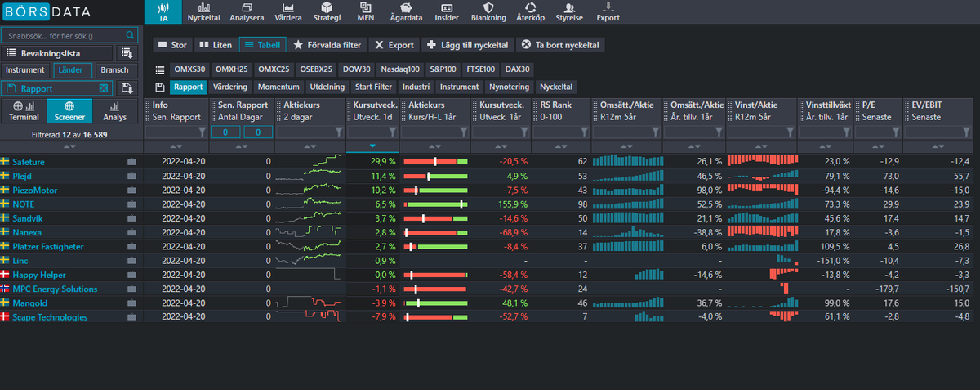The width and height of the screenshot is (980, 390).
Task: Click the save icon beside Rapport field
Action: pos(127,88)
